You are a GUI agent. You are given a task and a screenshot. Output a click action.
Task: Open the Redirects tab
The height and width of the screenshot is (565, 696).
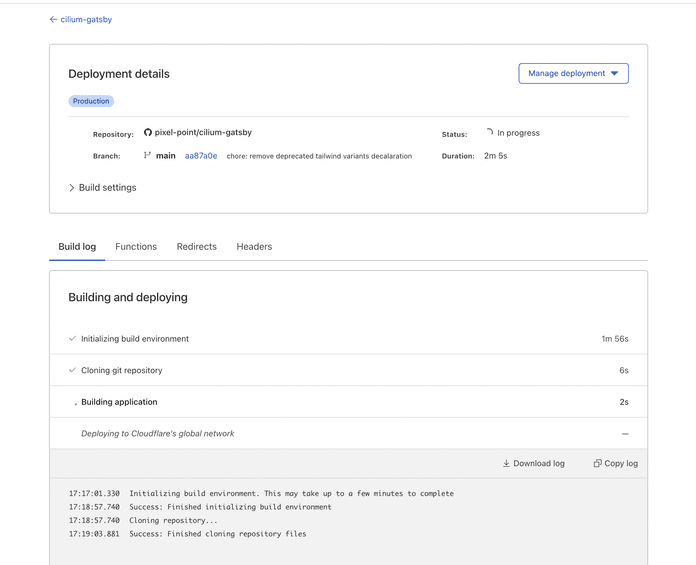point(196,247)
